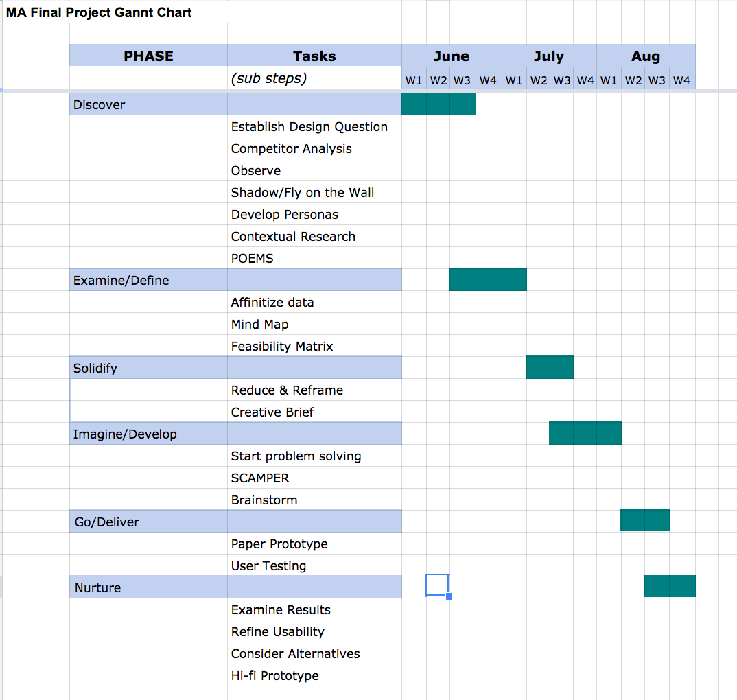Click the teal Imagine/Develop schedule bar
This screenshot has width=737, height=700.
[x=585, y=433]
